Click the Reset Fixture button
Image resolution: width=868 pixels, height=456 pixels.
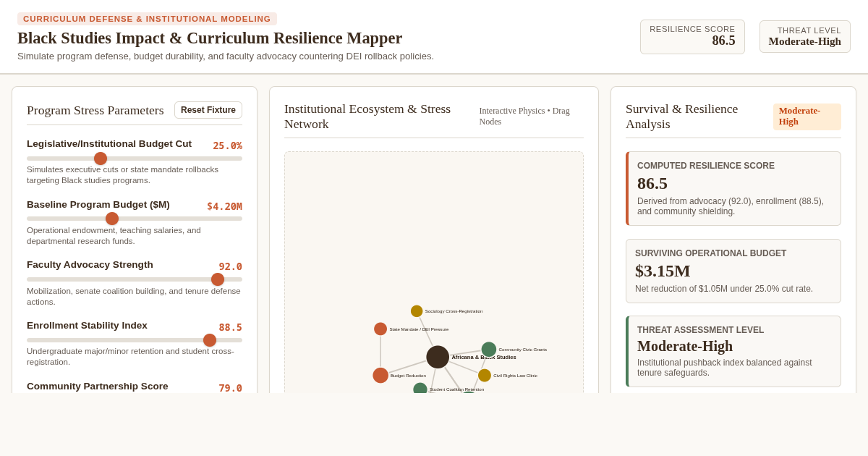208,110
